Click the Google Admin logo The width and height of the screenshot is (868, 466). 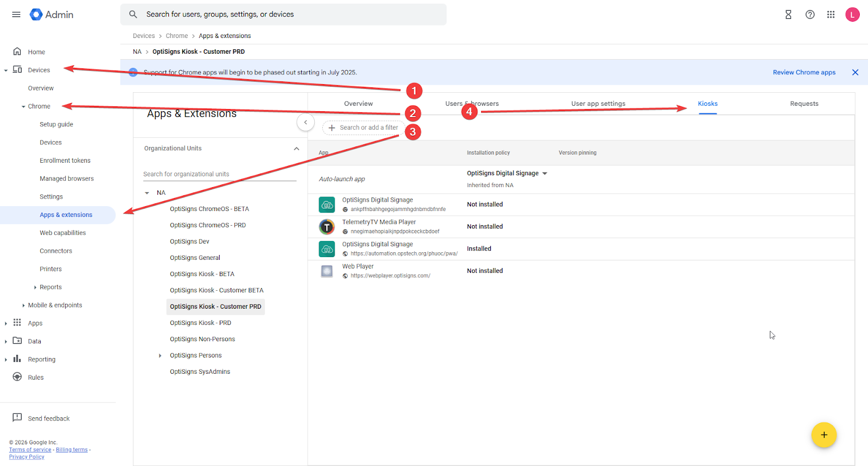tap(52, 15)
